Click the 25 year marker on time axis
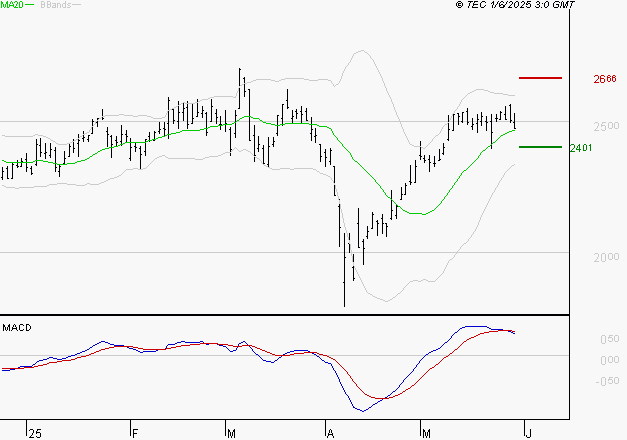This screenshot has width=627, height=440. tap(35, 434)
